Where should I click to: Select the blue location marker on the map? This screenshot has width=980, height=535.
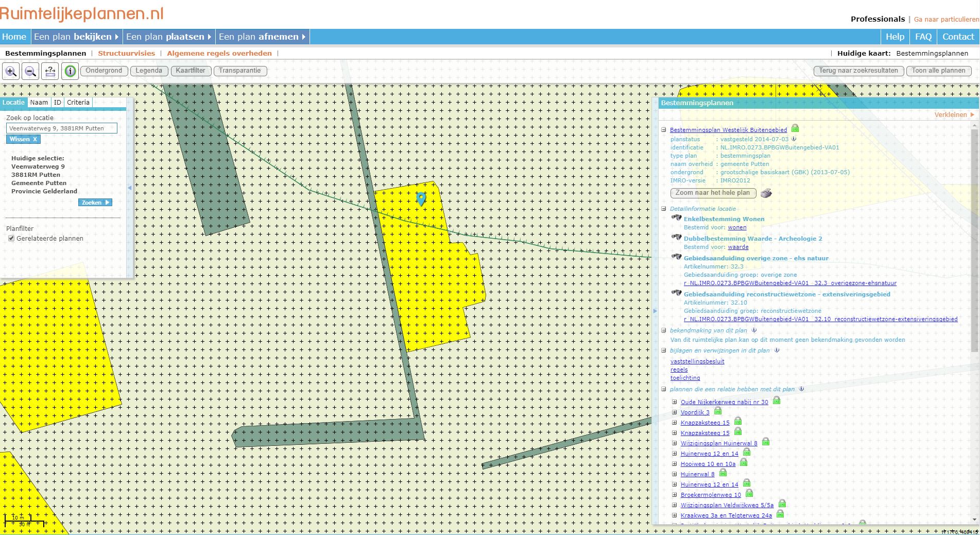(x=422, y=197)
